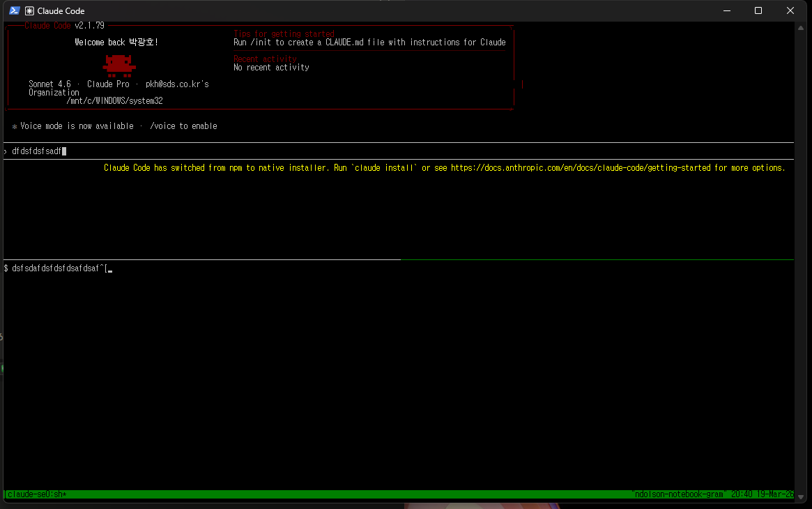Click 'Voice mode is now available' notice

pyautogui.click(x=77, y=126)
